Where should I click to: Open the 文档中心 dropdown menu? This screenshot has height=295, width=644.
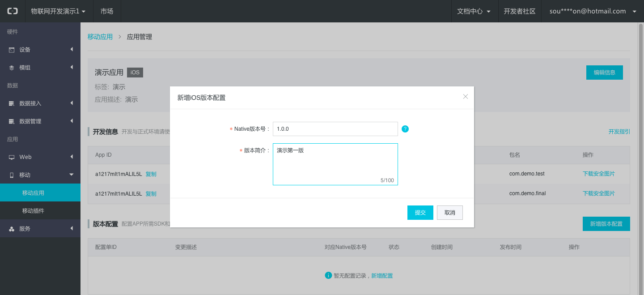tap(474, 11)
